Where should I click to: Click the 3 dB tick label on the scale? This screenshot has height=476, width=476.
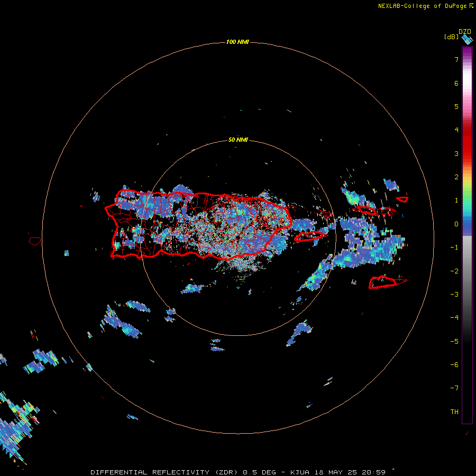(456, 153)
